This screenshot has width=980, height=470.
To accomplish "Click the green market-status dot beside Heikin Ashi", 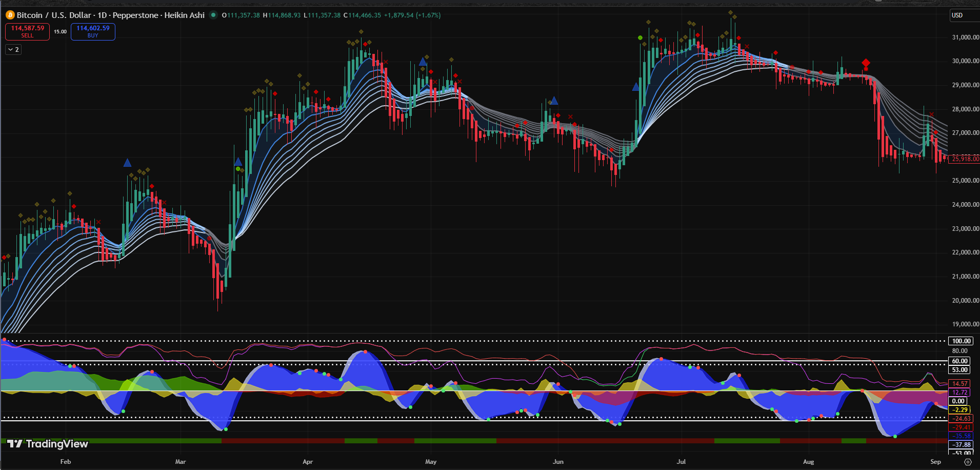I will tap(213, 15).
